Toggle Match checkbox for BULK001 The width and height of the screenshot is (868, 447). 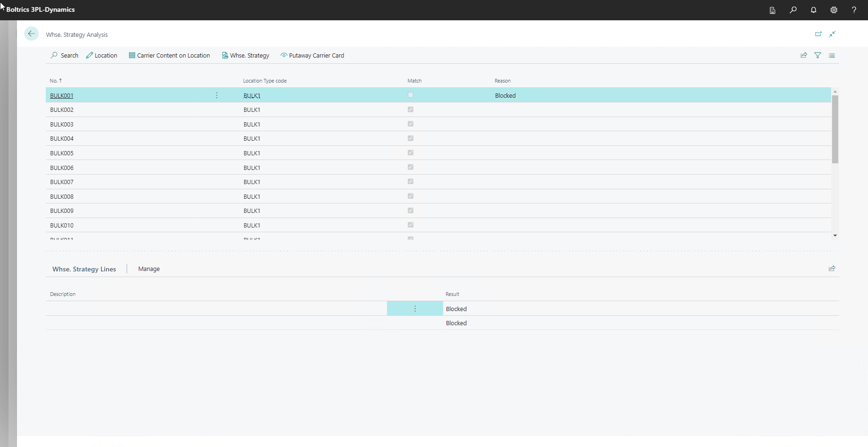[x=410, y=95]
